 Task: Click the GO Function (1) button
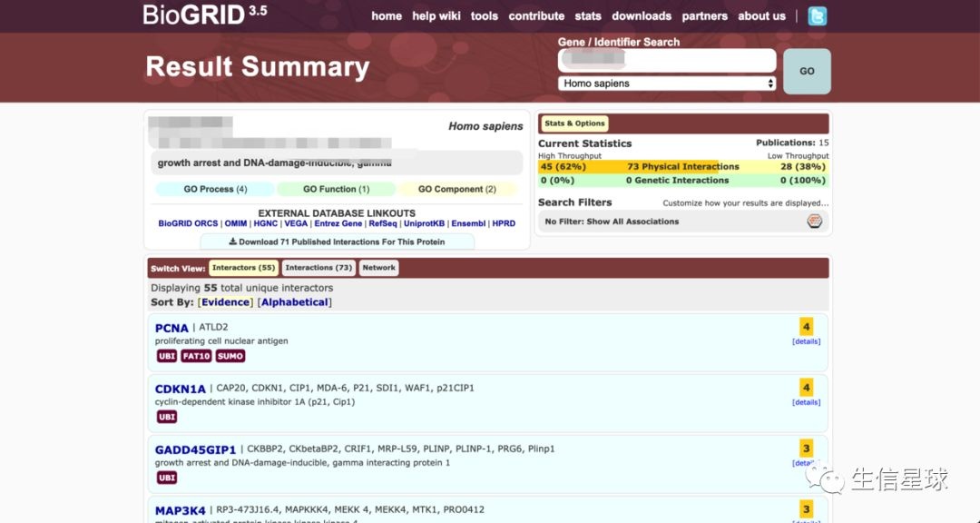[x=337, y=189]
